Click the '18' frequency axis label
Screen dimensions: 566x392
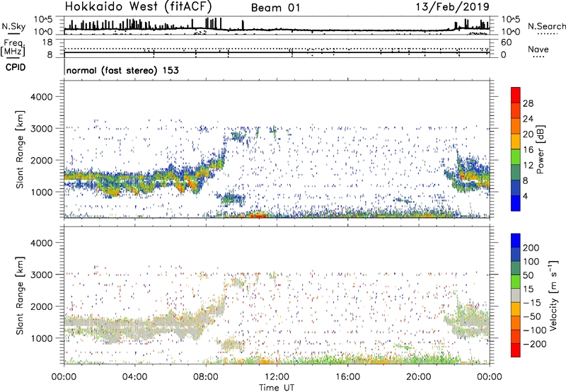point(47,42)
